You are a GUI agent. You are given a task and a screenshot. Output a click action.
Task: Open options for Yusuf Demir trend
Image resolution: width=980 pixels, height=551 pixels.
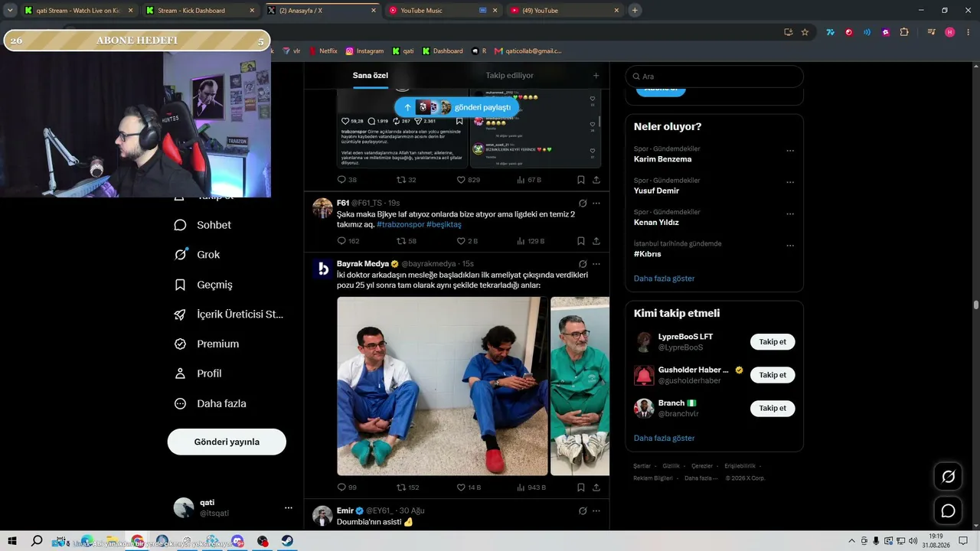coord(790,182)
